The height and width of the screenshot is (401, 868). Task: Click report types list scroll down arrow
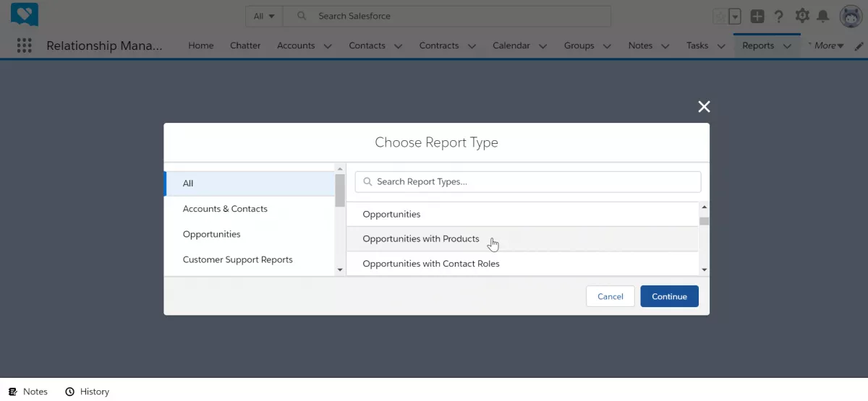click(x=705, y=270)
